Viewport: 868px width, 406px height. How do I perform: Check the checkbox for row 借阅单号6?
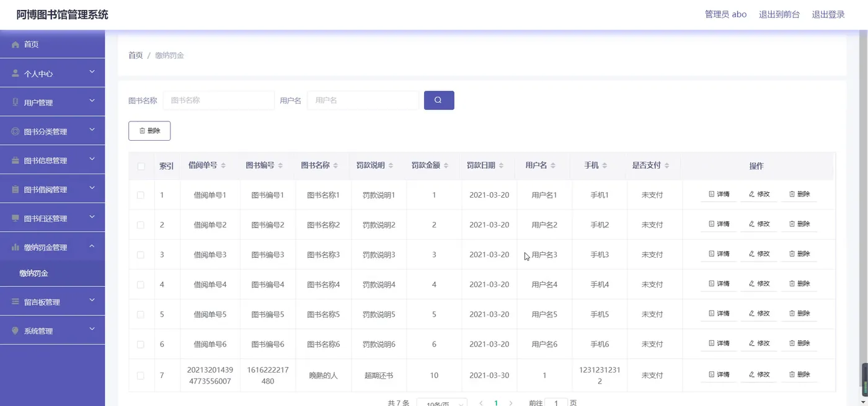click(141, 344)
